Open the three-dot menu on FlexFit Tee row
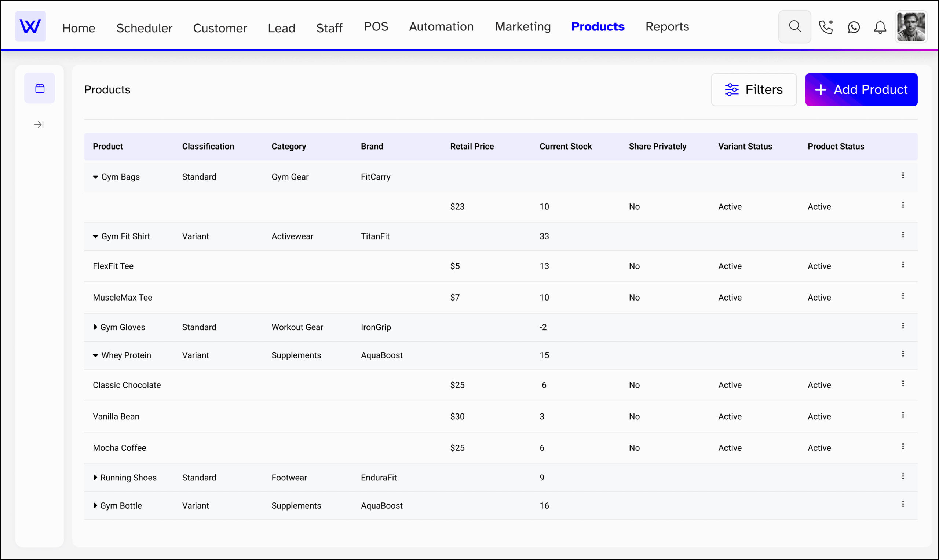939x560 pixels. [x=903, y=265]
